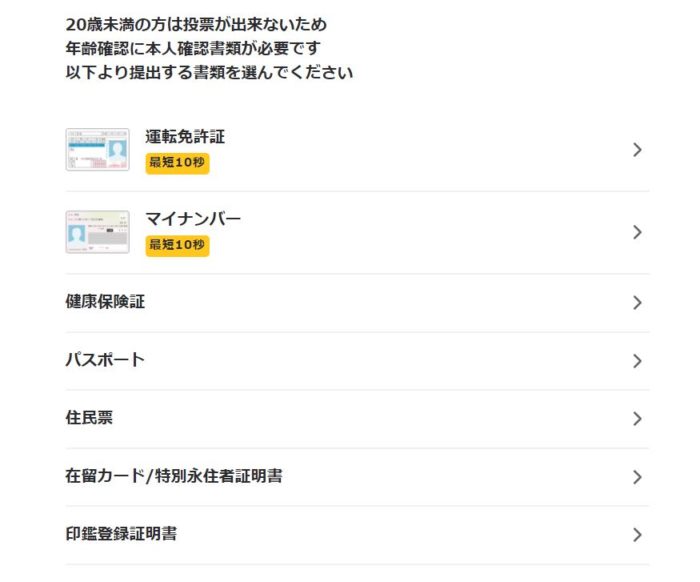Viewport: 700px width, 582px height.
Task: Select 印鑑登録証明書 from the list
Action: (x=357, y=535)
